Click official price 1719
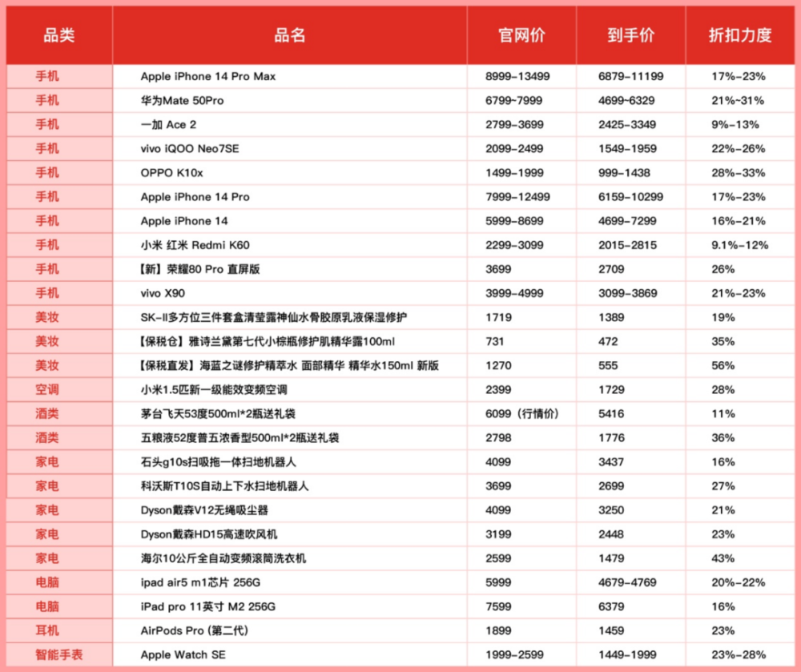The image size is (801, 672). [x=498, y=318]
